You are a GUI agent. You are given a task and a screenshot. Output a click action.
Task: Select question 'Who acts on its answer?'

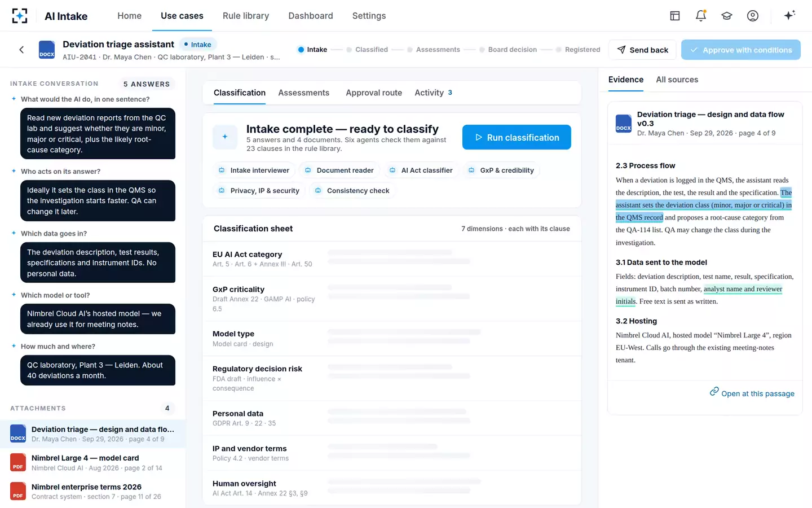tap(60, 172)
